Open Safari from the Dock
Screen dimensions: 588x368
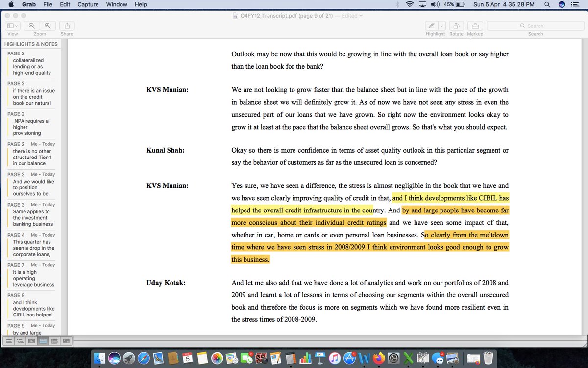pyautogui.click(x=144, y=358)
